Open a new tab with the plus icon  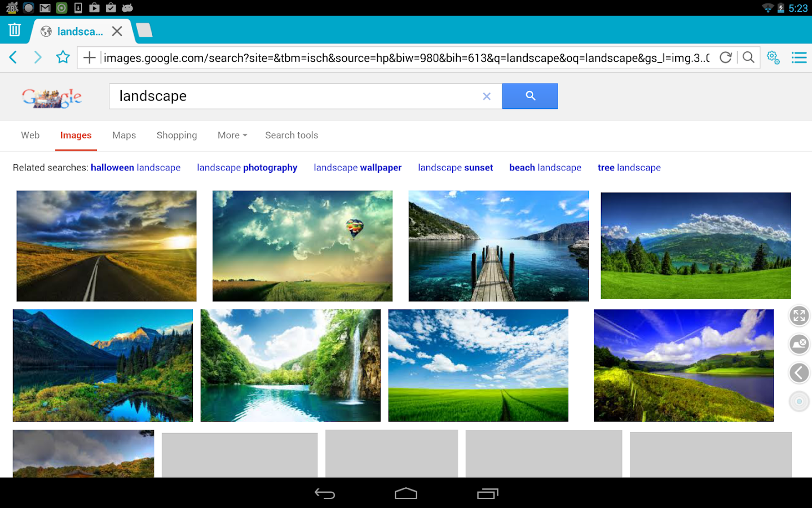click(89, 57)
